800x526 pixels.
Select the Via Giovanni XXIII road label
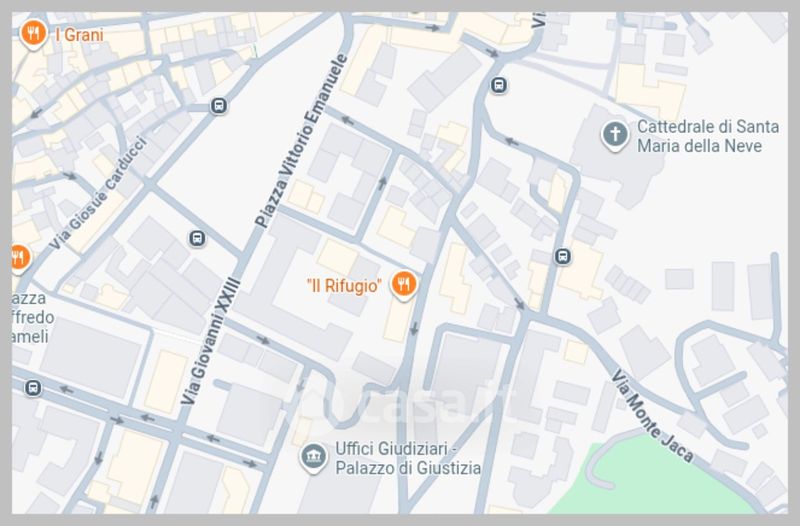click(211, 341)
